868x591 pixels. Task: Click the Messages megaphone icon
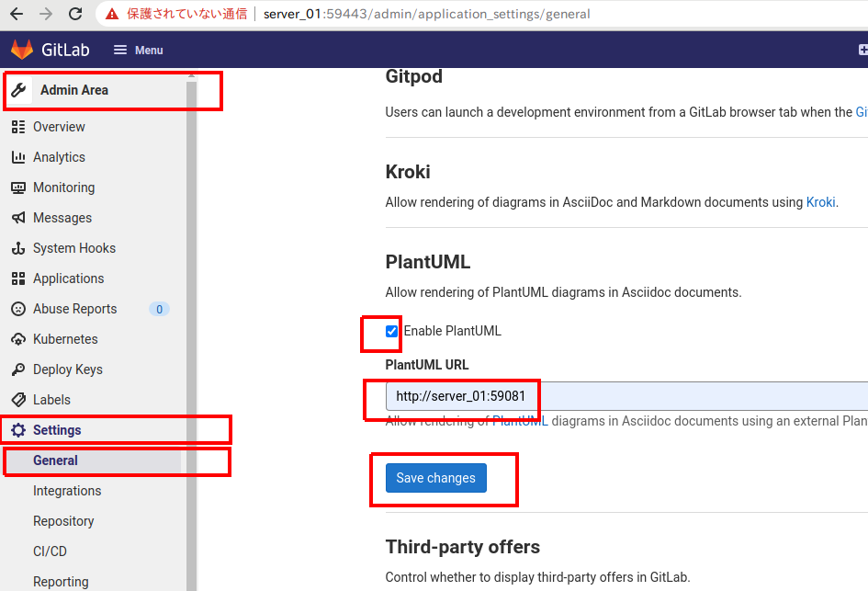pyautogui.click(x=18, y=218)
